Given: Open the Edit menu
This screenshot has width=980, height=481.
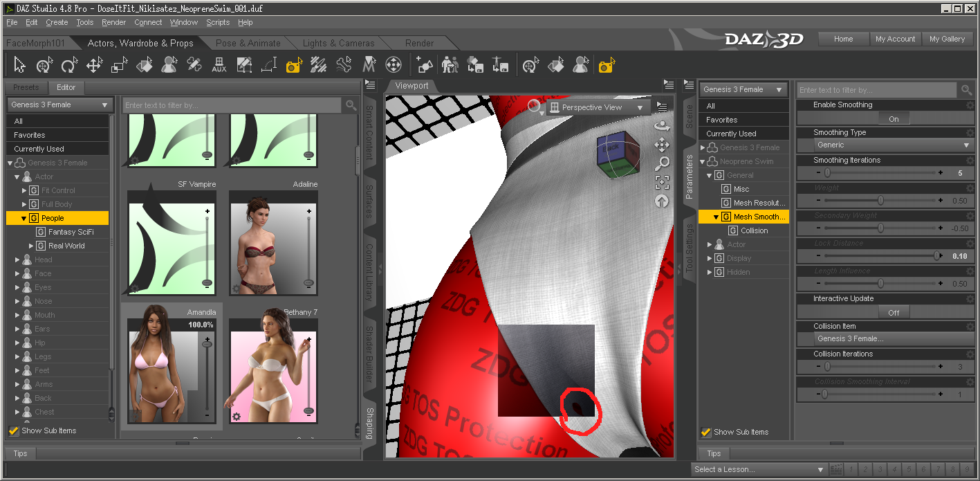Looking at the screenshot, I should click(32, 22).
